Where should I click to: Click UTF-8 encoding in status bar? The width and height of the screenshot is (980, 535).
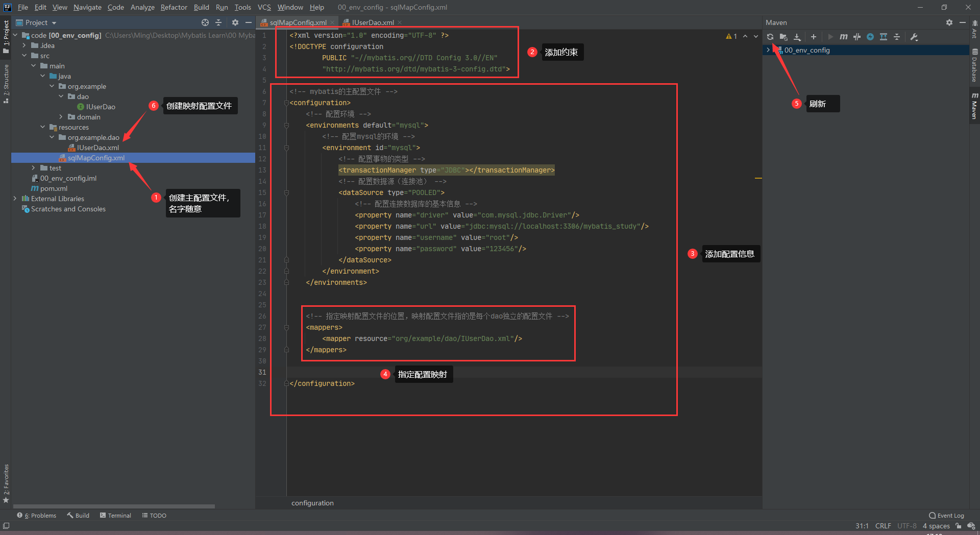pos(907,526)
